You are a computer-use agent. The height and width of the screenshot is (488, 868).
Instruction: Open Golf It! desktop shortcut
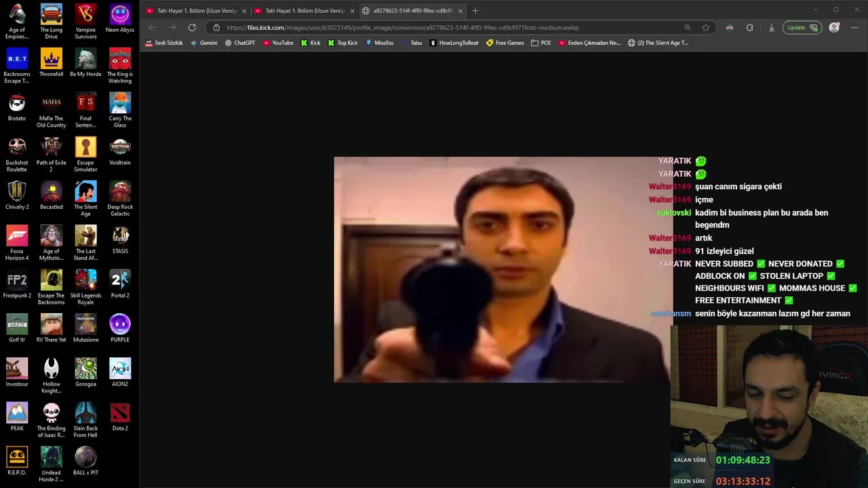(17, 328)
